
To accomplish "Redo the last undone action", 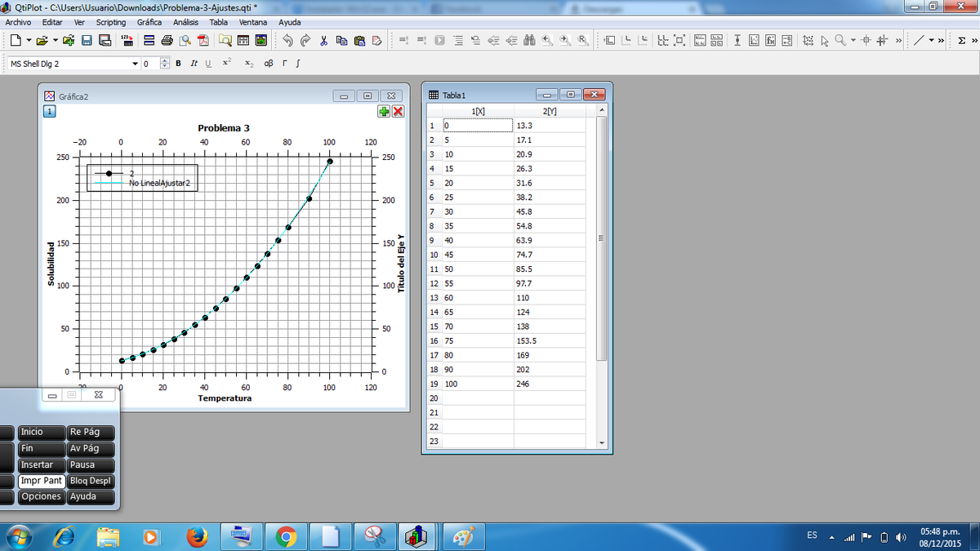I will coord(305,40).
